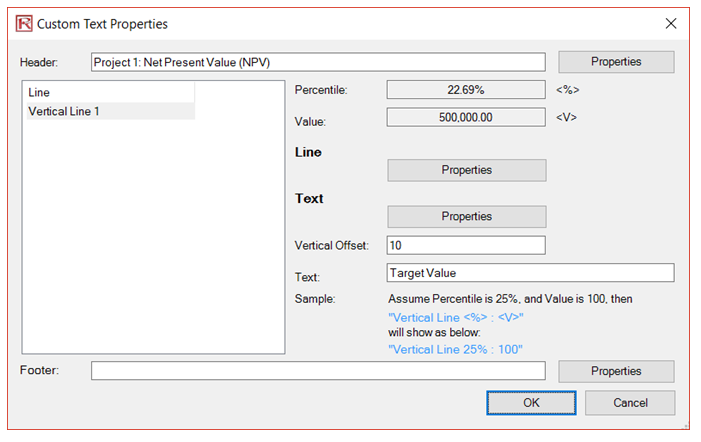
Task: Select the Line entry in the list
Action: pos(110,93)
